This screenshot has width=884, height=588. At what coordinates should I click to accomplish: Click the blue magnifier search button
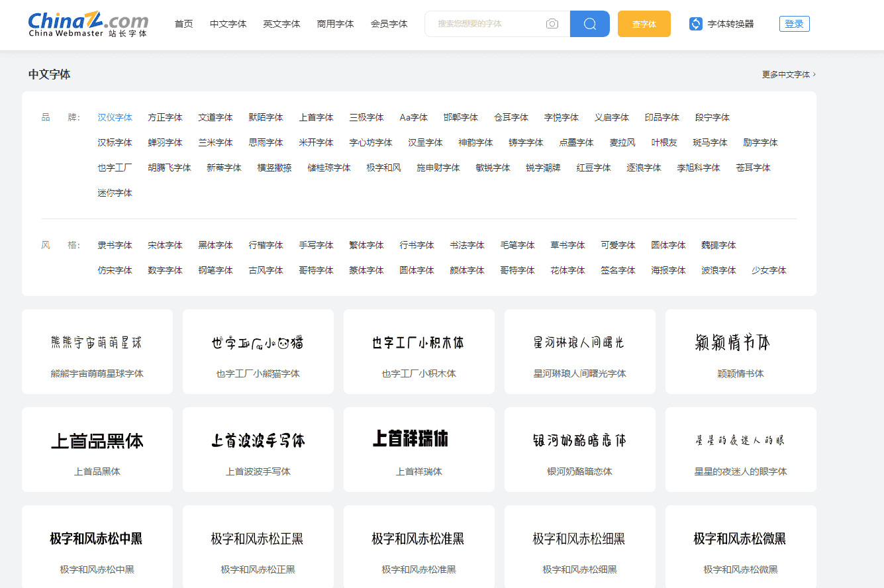pyautogui.click(x=590, y=24)
